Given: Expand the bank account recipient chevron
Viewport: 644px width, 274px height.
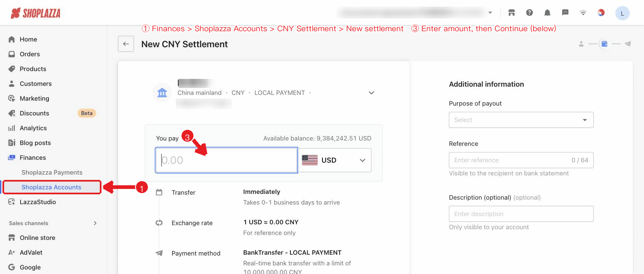Looking at the screenshot, I should (x=371, y=93).
